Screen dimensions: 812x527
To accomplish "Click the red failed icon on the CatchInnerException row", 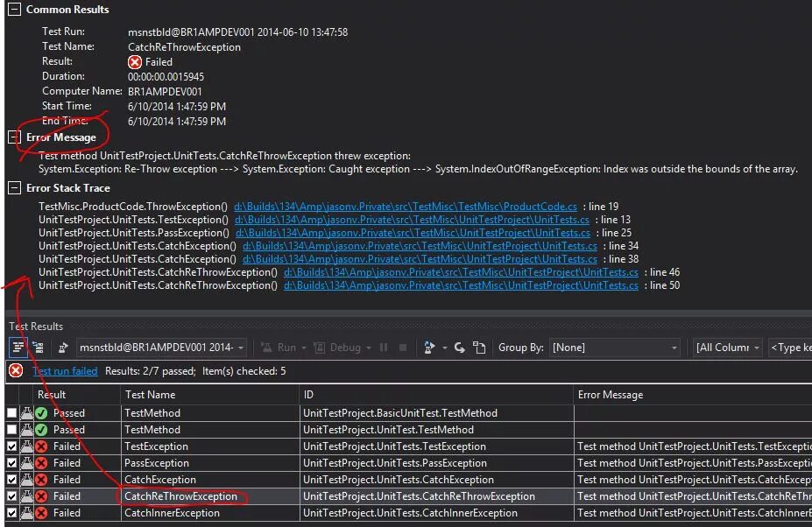I will coord(41,512).
